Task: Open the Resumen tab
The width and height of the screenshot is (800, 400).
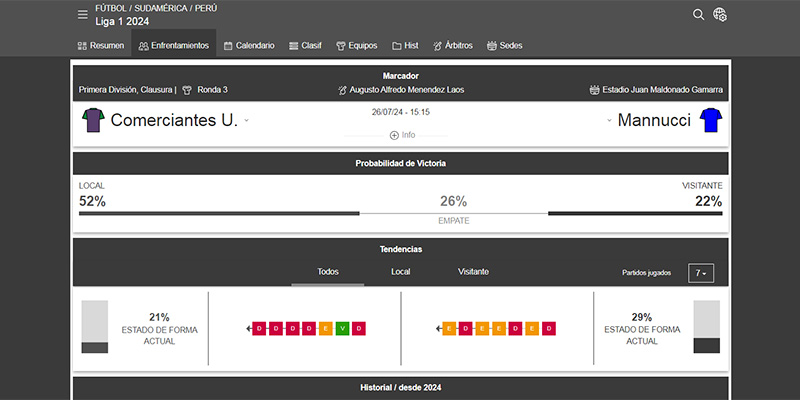Action: (x=101, y=45)
